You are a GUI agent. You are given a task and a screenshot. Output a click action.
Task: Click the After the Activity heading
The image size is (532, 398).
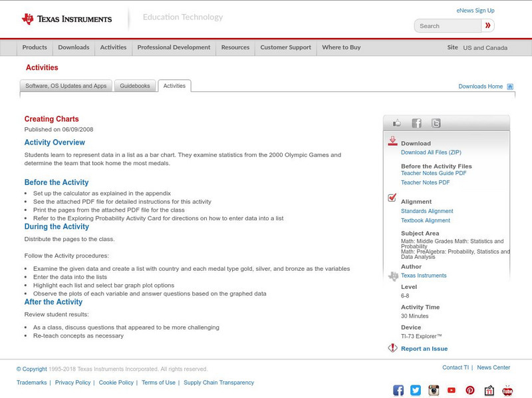[x=53, y=302]
